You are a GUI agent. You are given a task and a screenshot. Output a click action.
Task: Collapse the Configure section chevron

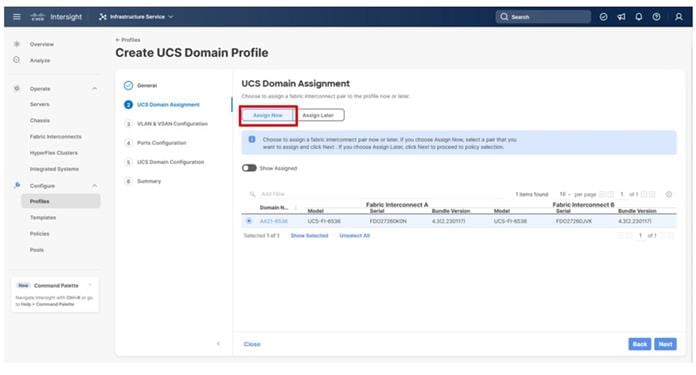click(x=95, y=186)
